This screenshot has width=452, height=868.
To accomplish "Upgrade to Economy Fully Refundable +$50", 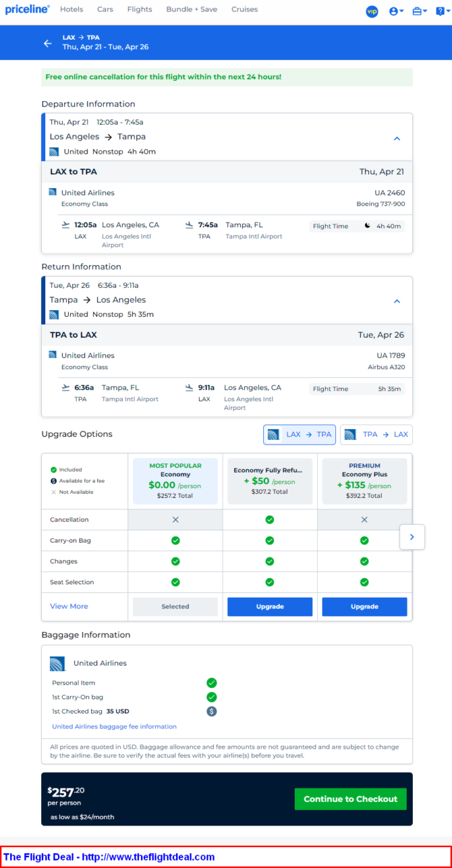I will pyautogui.click(x=270, y=607).
